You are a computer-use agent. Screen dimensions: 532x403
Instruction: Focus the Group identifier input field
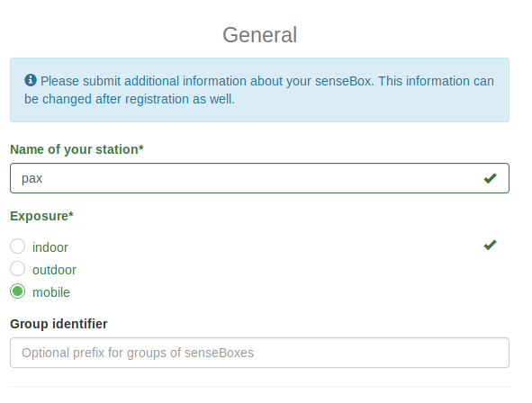[x=259, y=353]
